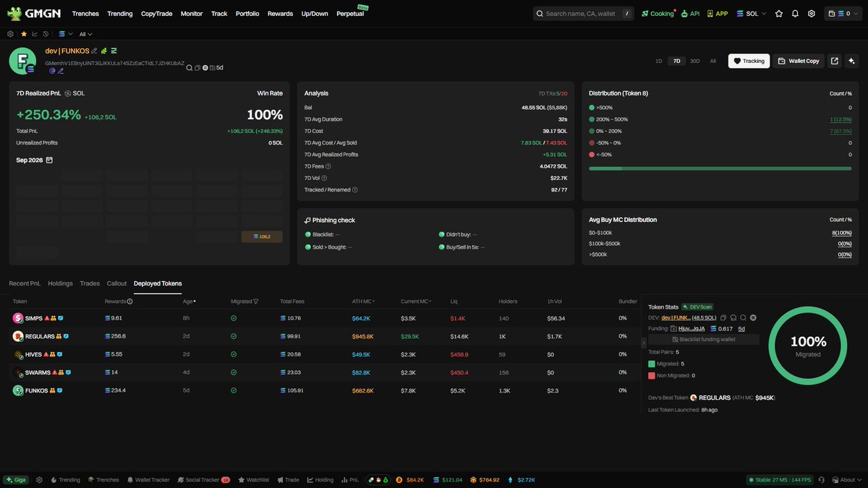868x488 pixels.
Task: Click Blacklist funding wallet button
Action: coord(704,339)
